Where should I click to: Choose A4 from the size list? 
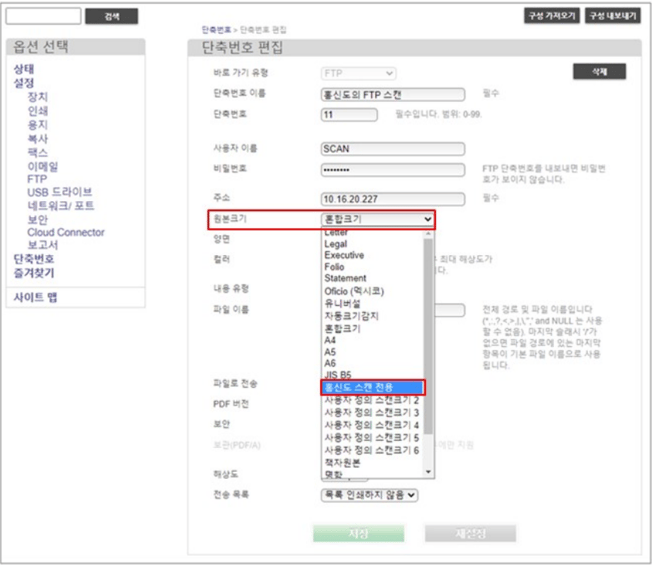(331, 340)
